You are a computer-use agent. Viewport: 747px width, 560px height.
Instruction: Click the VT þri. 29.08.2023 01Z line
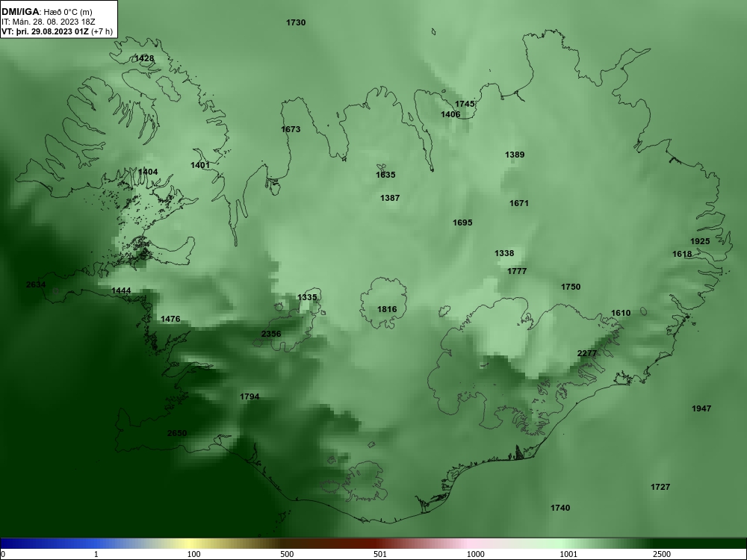pos(58,31)
